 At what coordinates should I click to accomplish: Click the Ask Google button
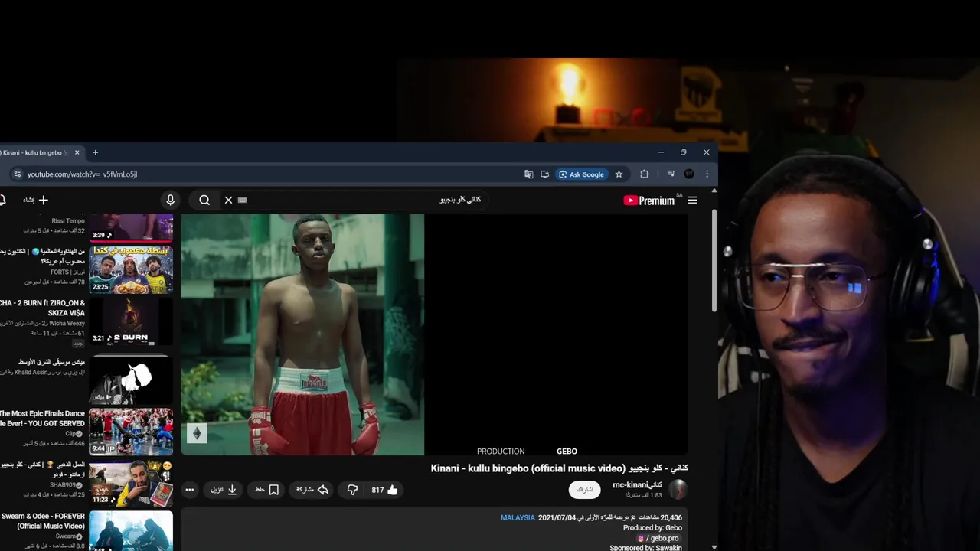tap(582, 174)
